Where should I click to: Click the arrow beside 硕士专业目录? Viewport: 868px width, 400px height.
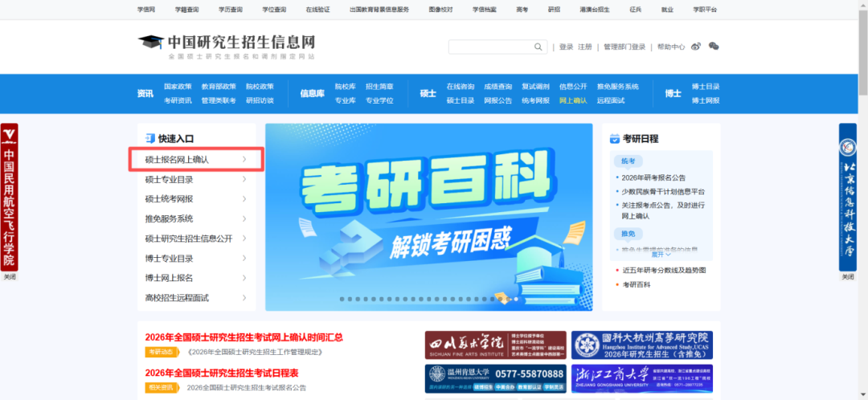(x=244, y=179)
